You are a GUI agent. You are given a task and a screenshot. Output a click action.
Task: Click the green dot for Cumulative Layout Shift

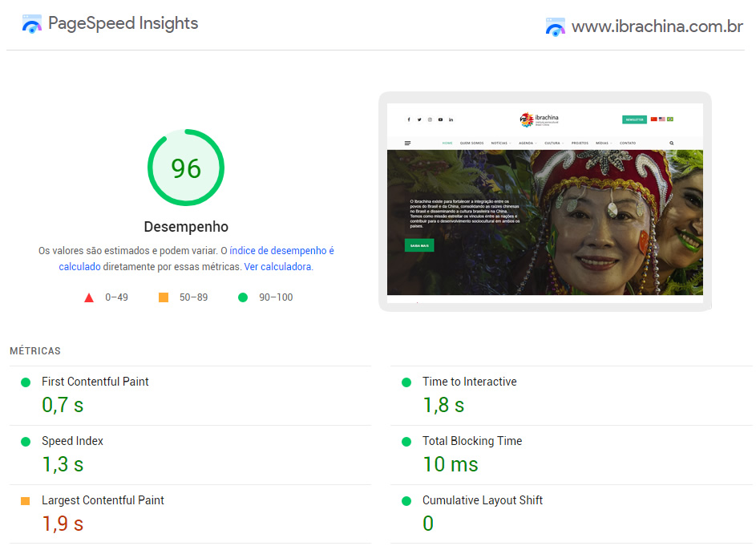(406, 501)
